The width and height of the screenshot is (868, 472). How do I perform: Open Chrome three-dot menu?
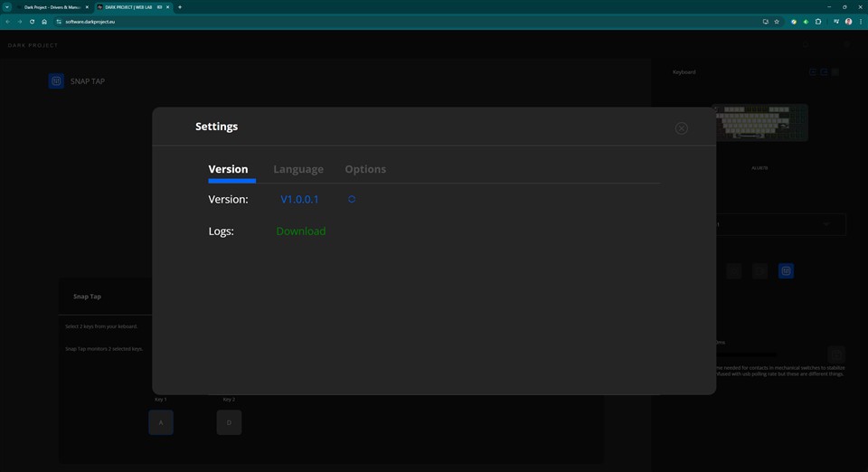click(x=861, y=22)
